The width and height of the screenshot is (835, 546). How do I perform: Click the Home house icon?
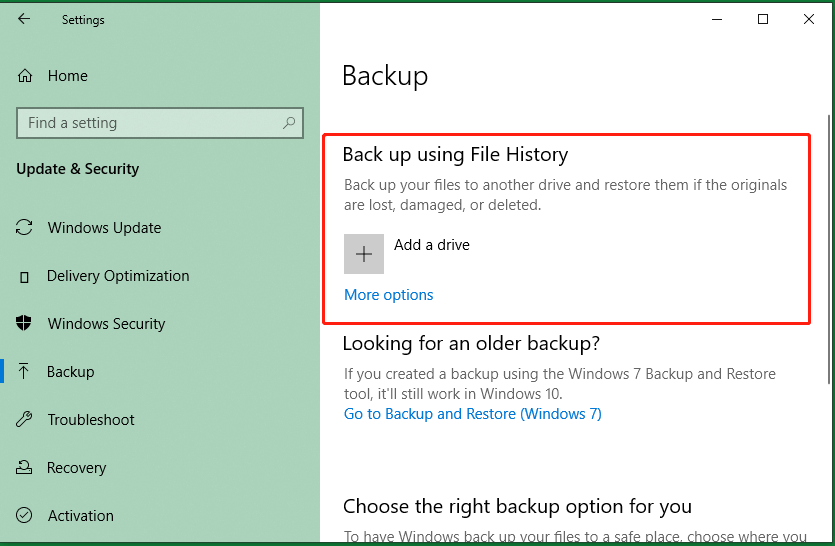25,76
